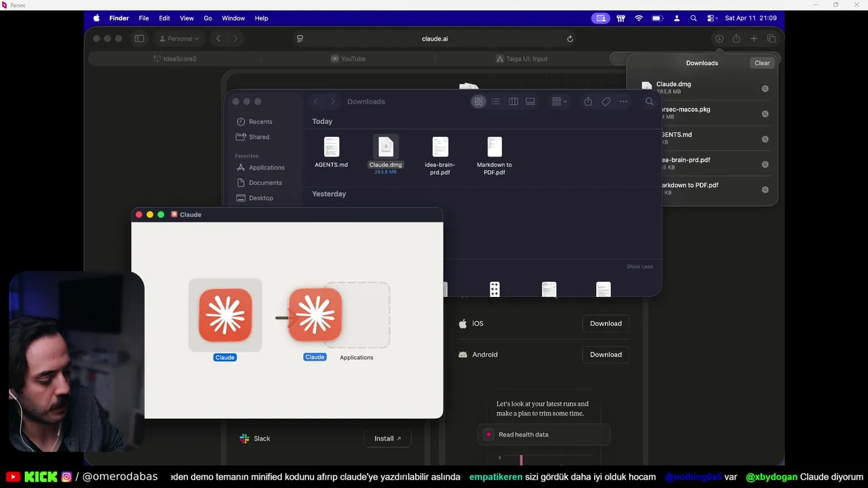The width and height of the screenshot is (868, 488).
Task: Open Edit menu
Action: pyautogui.click(x=165, y=18)
